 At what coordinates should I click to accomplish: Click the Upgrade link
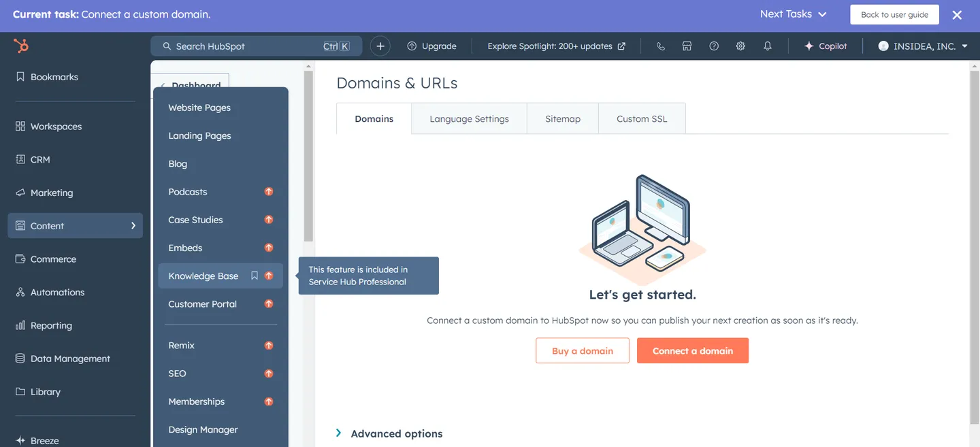click(431, 46)
